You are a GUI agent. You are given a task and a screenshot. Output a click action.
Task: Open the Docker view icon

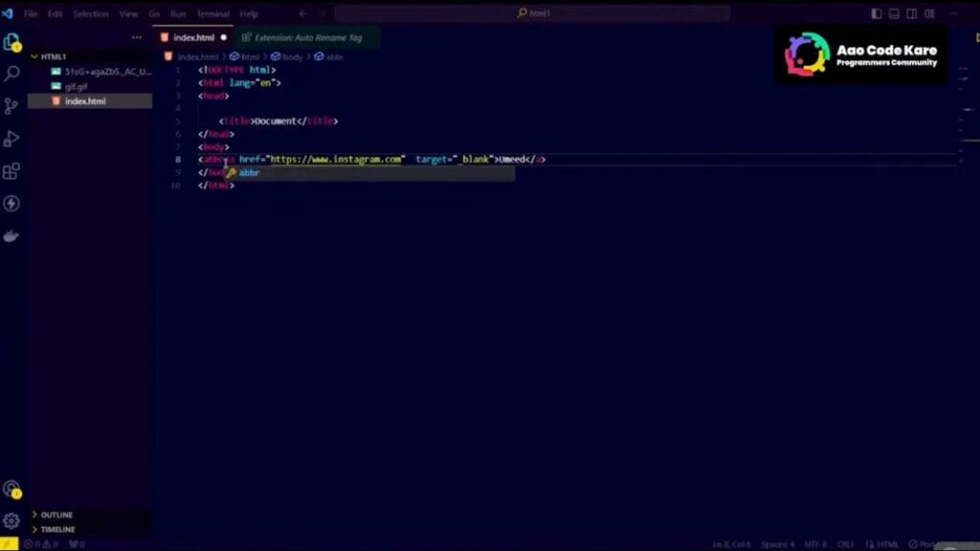[11, 235]
